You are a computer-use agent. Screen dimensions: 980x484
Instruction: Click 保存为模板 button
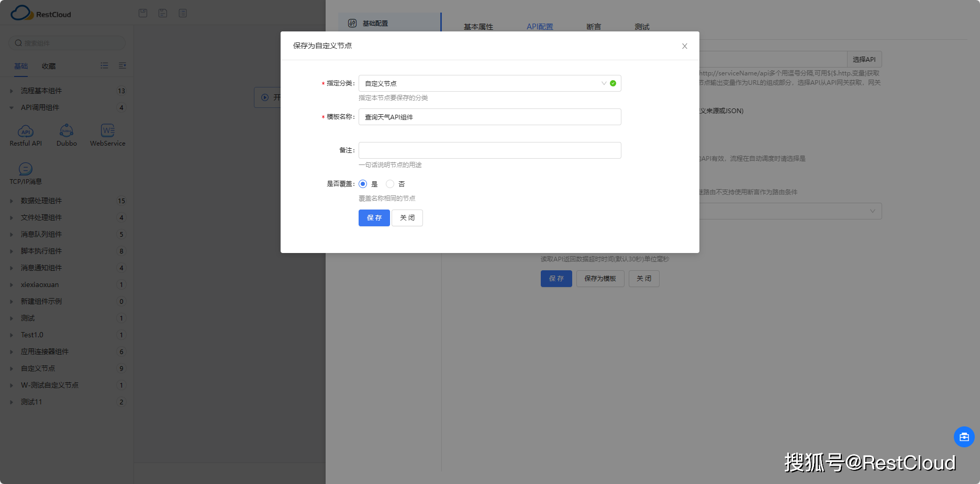pyautogui.click(x=600, y=279)
